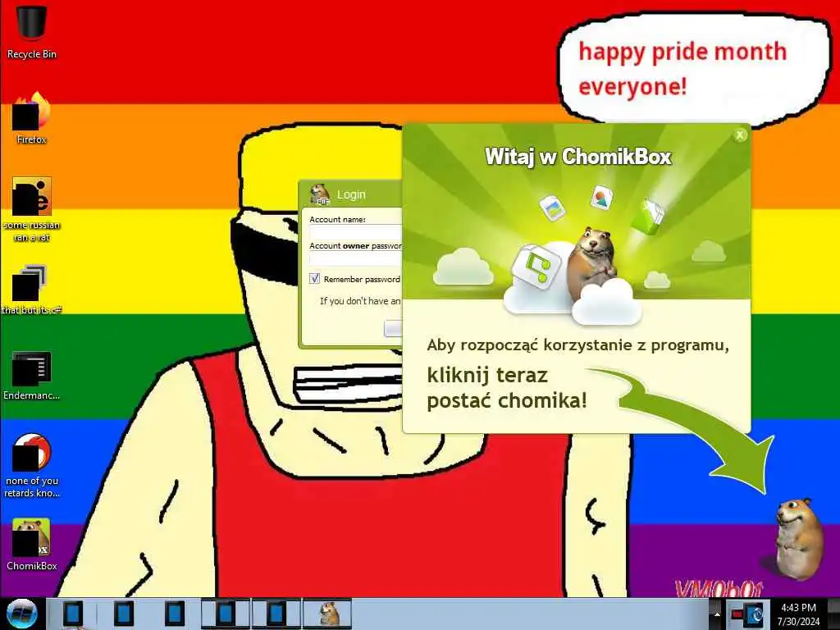840x630 pixels.
Task: Open the clock showing 4:43 PM
Action: point(798,614)
